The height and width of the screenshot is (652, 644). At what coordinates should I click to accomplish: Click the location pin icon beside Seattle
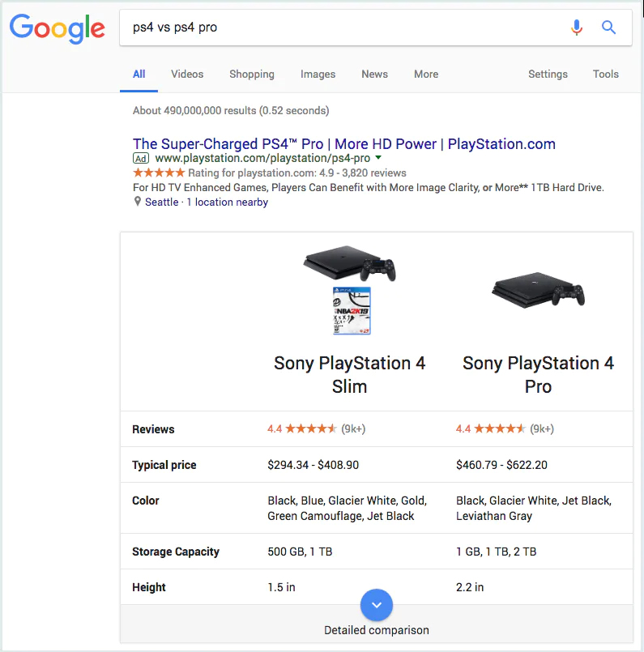click(137, 202)
